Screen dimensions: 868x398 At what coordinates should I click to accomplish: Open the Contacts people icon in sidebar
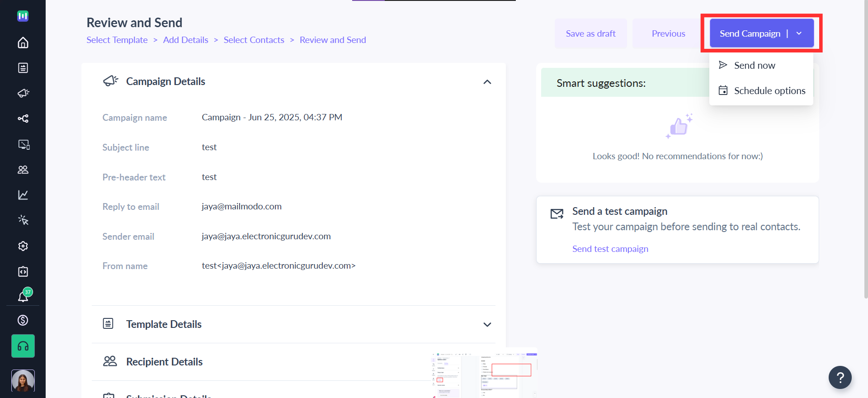point(23,170)
